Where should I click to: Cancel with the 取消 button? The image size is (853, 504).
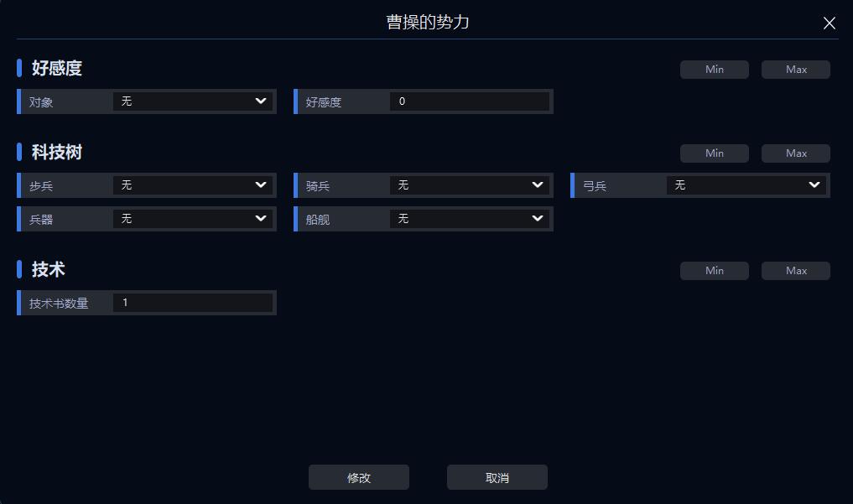pos(497,477)
